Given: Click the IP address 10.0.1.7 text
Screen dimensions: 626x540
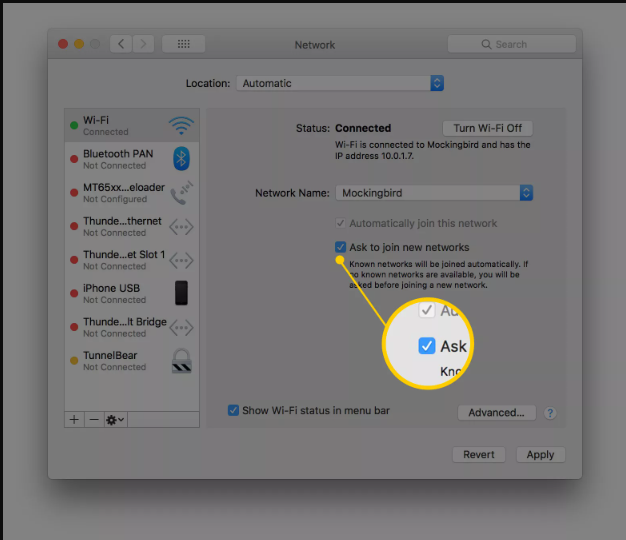Looking at the screenshot, I should (x=374, y=156).
